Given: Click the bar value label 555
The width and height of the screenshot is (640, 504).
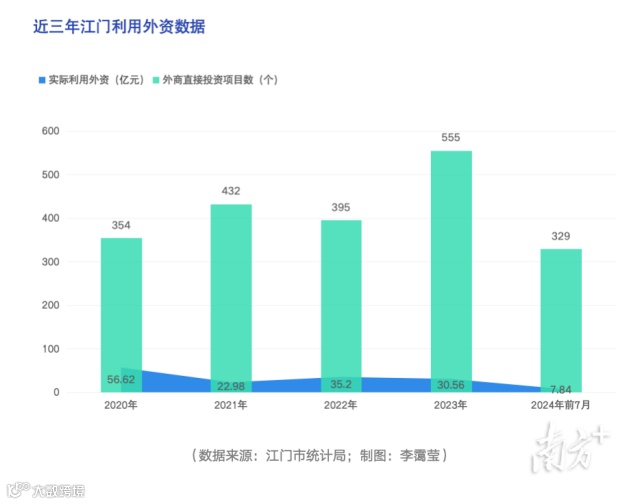Looking at the screenshot, I should (451, 138).
